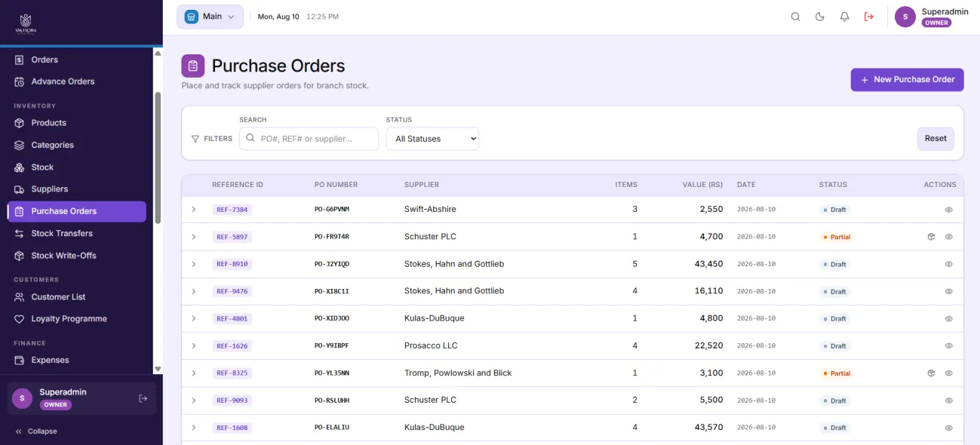Click supplier name Prosacco LLC
Image resolution: width=980 pixels, height=445 pixels.
pyautogui.click(x=431, y=345)
